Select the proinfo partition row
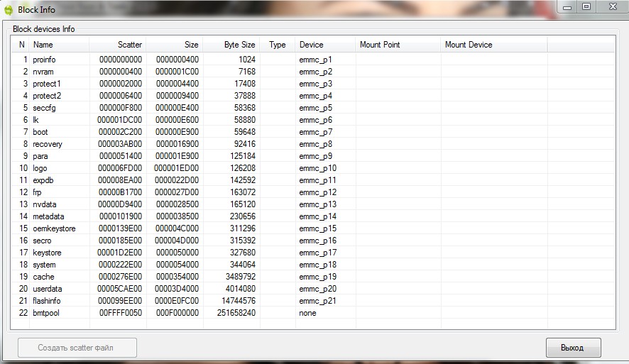629x364 pixels. tap(44, 60)
